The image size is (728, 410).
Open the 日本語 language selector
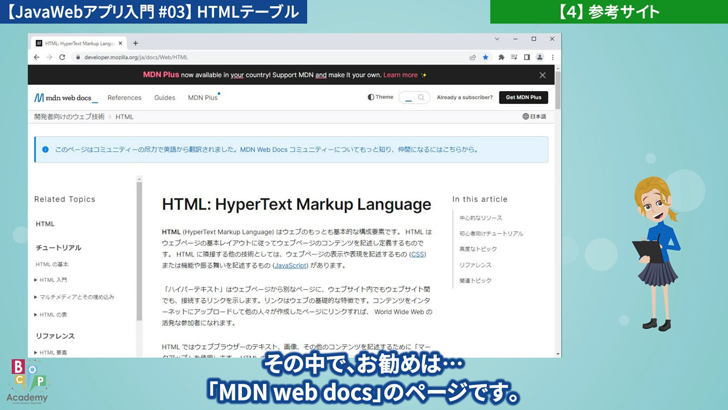pos(534,117)
